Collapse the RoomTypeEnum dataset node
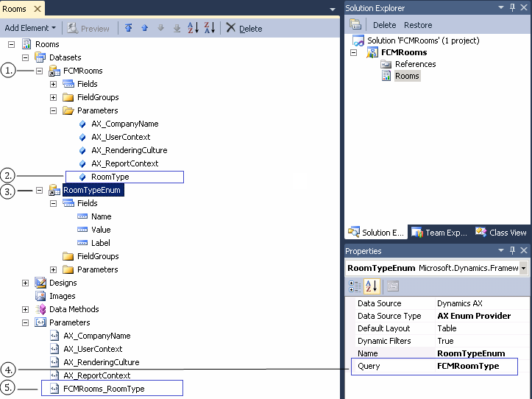 (x=39, y=190)
